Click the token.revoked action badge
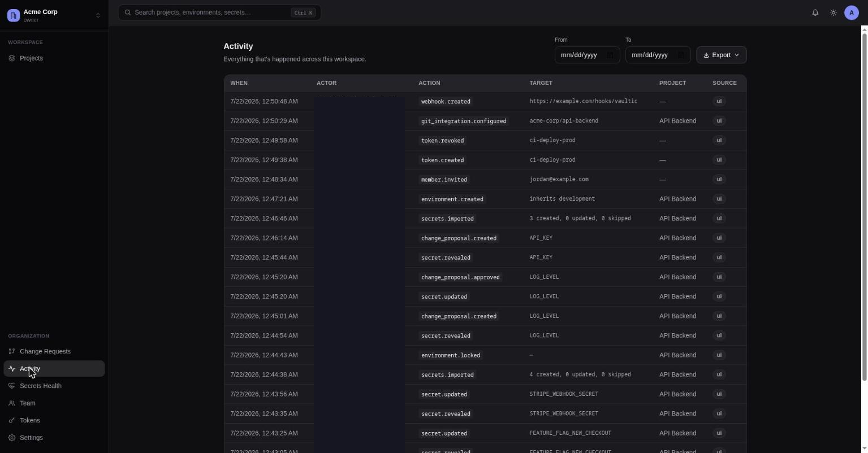Screen dimensions: 868x453 (443, 140)
